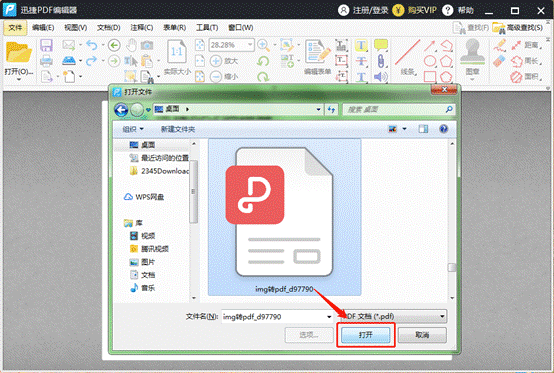Viewport: 554px width, 373px height.
Task: Open the view mode dropdown arrow
Action: [x=405, y=129]
